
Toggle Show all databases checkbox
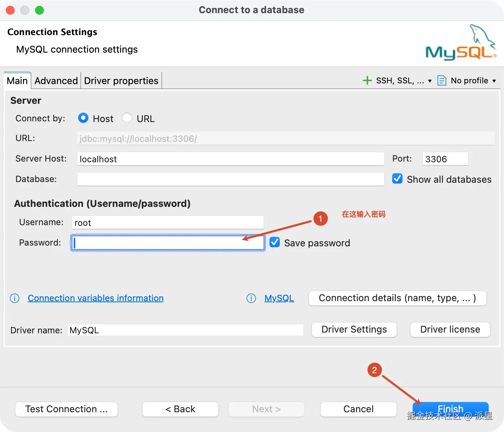[397, 179]
